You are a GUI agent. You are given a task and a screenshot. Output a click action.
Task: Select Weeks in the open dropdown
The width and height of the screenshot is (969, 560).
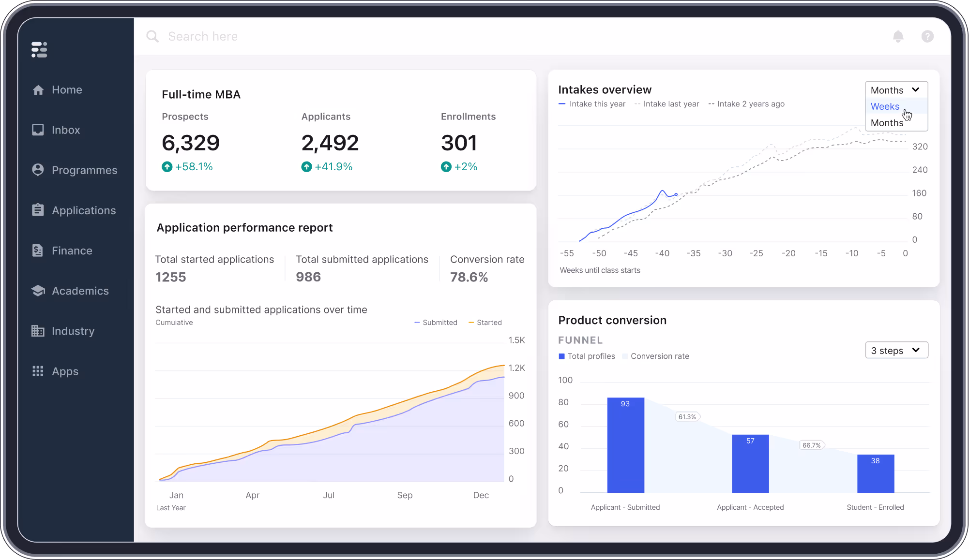(885, 106)
